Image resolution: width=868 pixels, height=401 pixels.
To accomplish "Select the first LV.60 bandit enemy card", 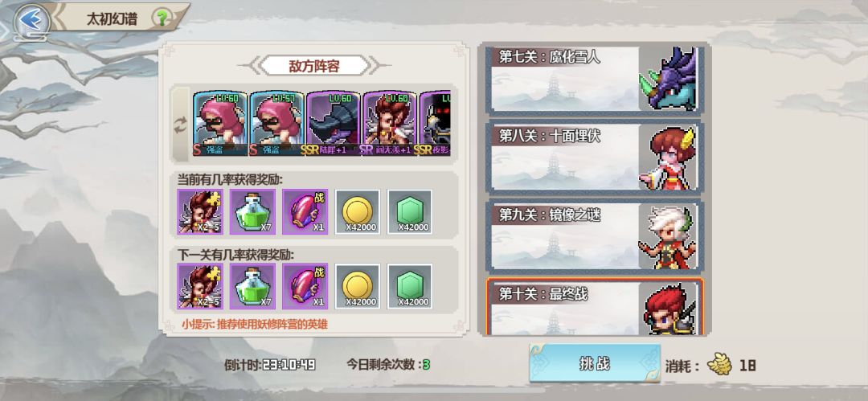I will click(219, 124).
